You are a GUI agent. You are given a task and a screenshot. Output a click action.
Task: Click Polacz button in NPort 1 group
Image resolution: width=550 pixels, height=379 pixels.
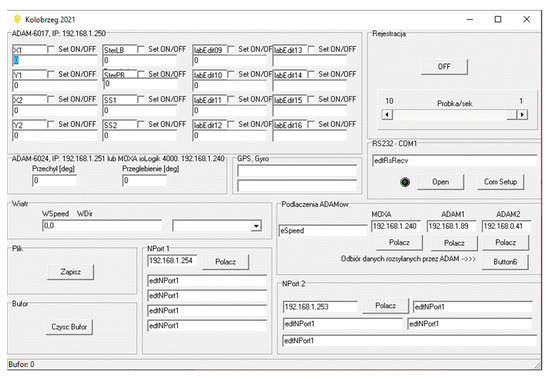coord(226,262)
